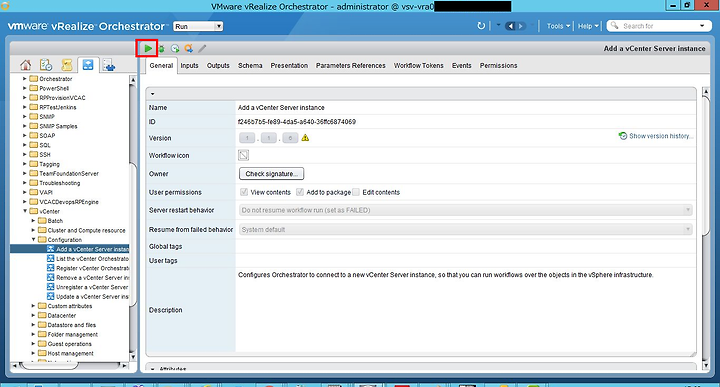
Task: Click the debug workflow bug icon
Action: point(162,49)
